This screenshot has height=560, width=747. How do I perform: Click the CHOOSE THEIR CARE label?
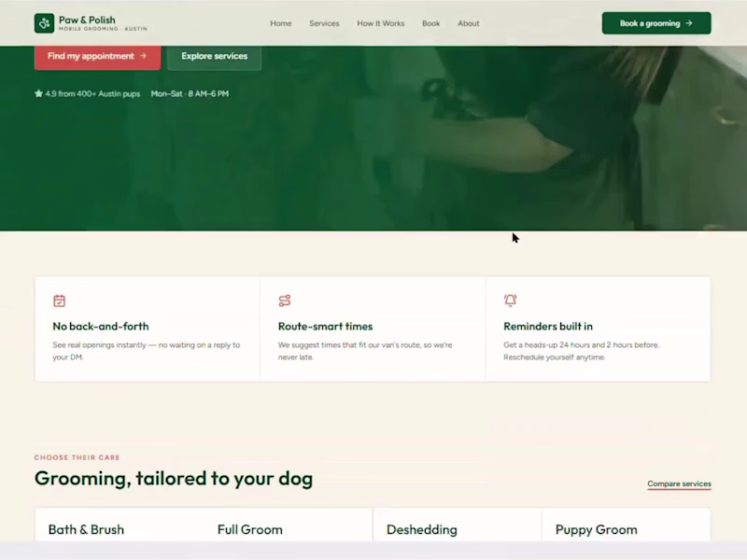click(x=77, y=457)
